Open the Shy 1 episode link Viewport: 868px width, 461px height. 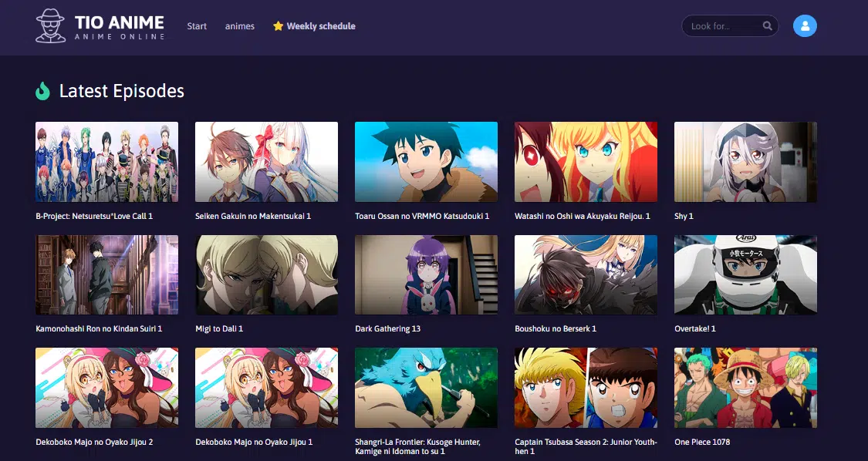pyautogui.click(x=684, y=216)
